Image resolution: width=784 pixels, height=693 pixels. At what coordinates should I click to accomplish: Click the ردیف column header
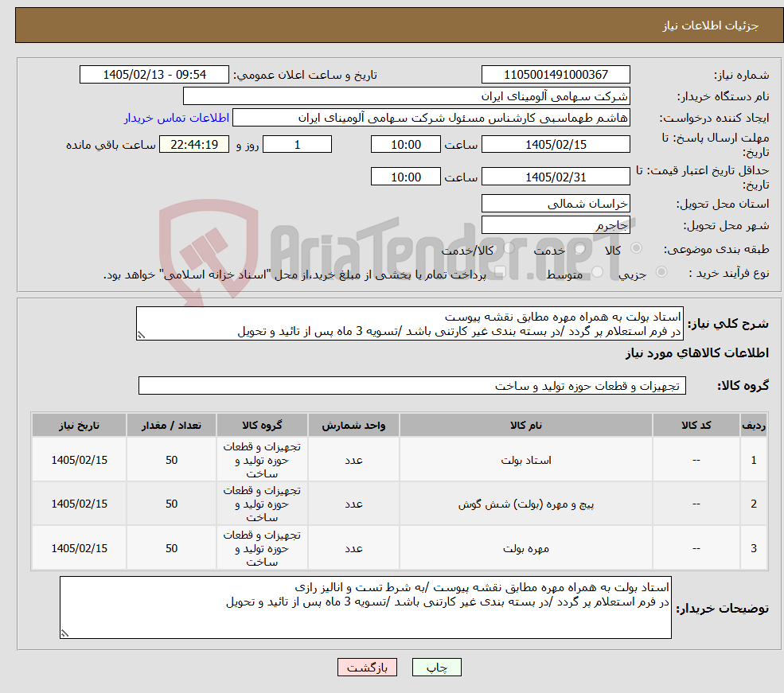[754, 425]
